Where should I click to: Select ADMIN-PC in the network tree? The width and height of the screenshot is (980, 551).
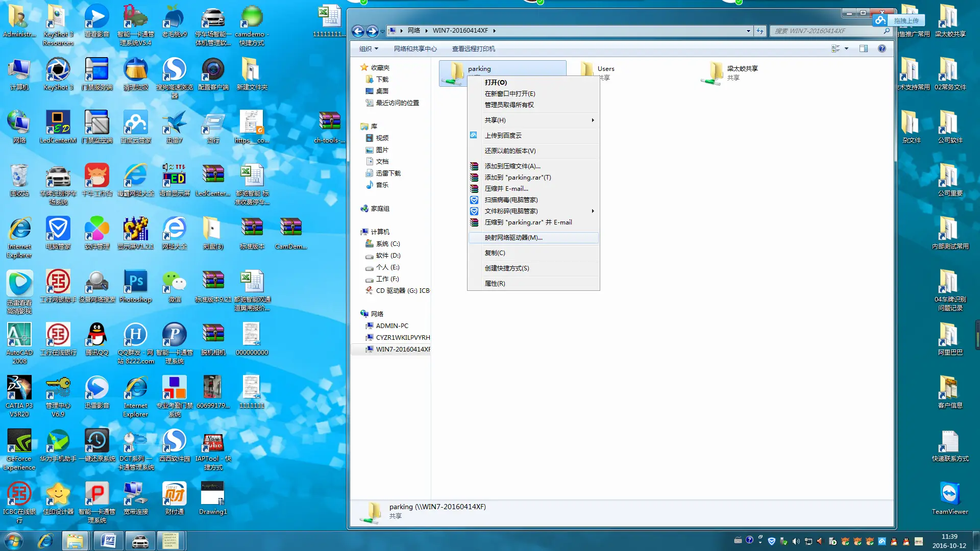[x=391, y=325]
